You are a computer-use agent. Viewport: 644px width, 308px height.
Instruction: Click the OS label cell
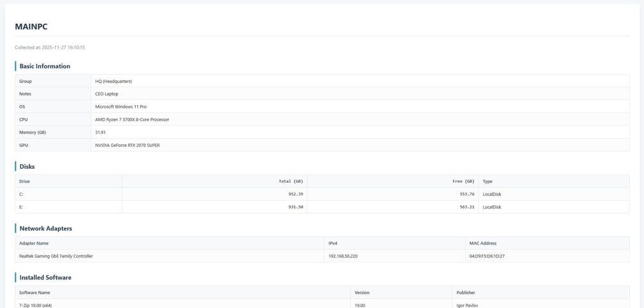tap(53, 107)
